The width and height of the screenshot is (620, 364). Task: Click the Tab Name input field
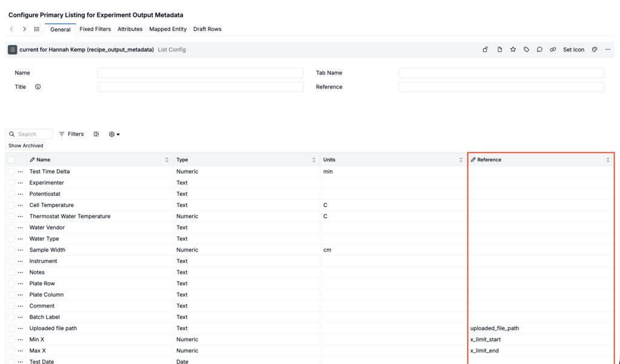click(502, 73)
